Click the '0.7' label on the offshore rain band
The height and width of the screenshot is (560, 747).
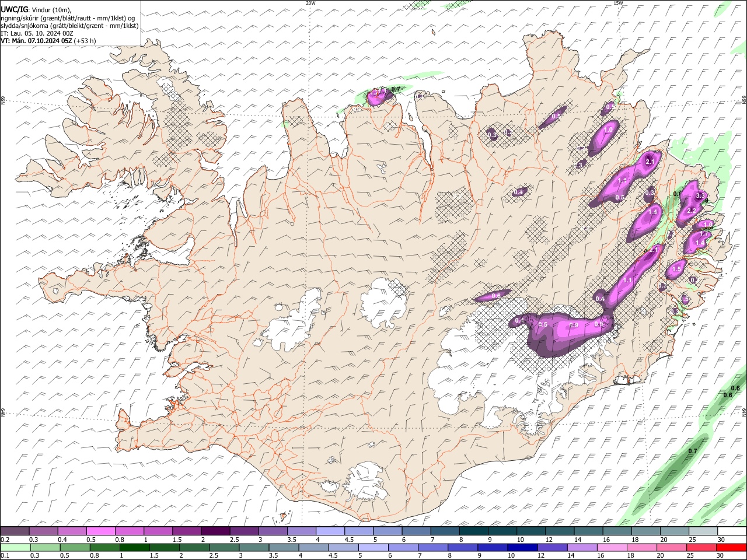tap(693, 452)
